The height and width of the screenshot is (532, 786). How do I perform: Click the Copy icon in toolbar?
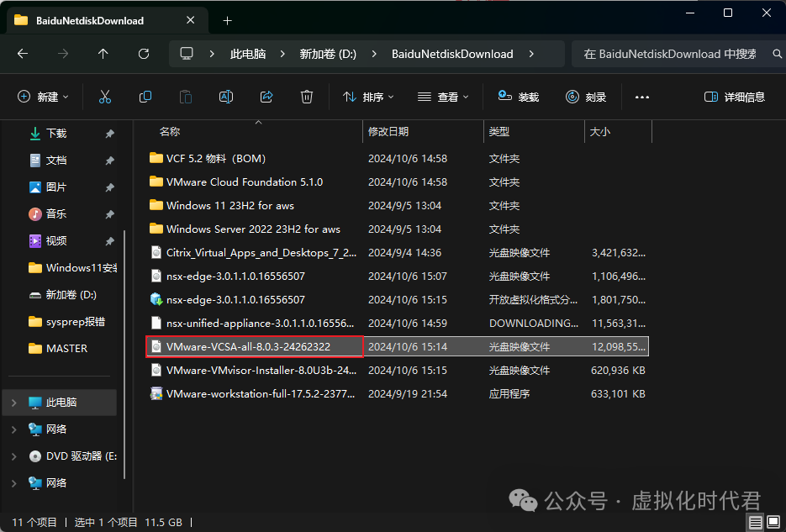[145, 97]
